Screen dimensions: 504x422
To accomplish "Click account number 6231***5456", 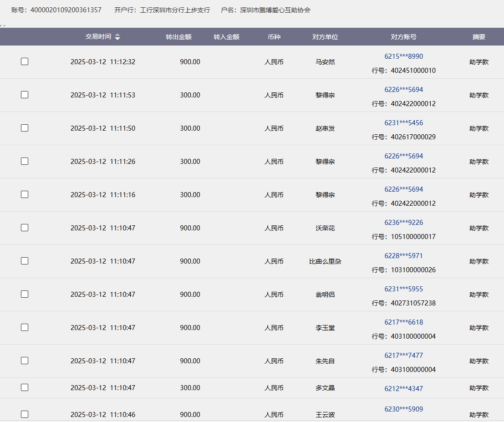I will click(x=403, y=123).
